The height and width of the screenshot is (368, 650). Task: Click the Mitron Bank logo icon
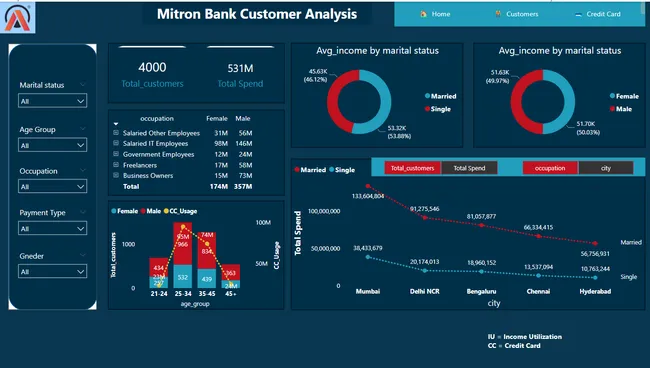pos(17,17)
